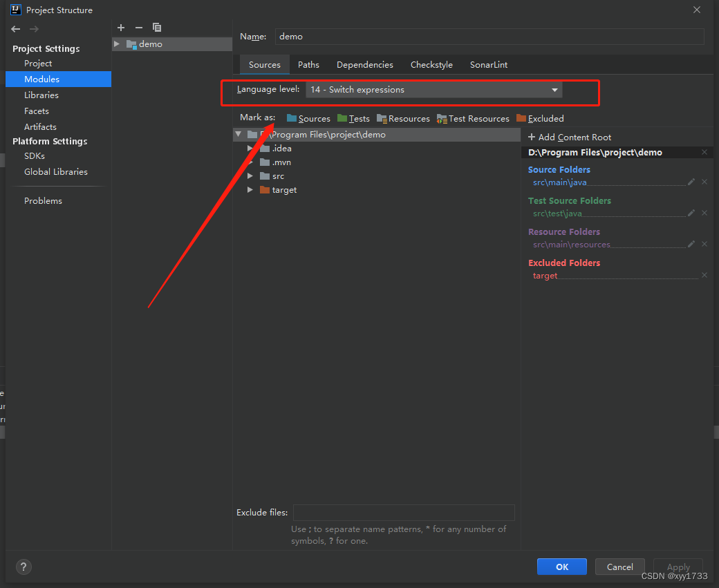Open SDKs platform settings
The height and width of the screenshot is (588, 719).
click(x=35, y=156)
